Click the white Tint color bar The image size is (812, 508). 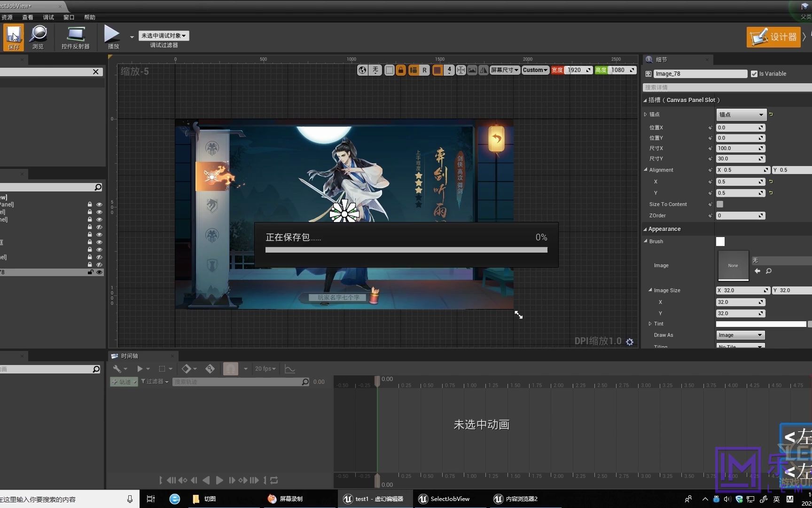click(x=761, y=324)
